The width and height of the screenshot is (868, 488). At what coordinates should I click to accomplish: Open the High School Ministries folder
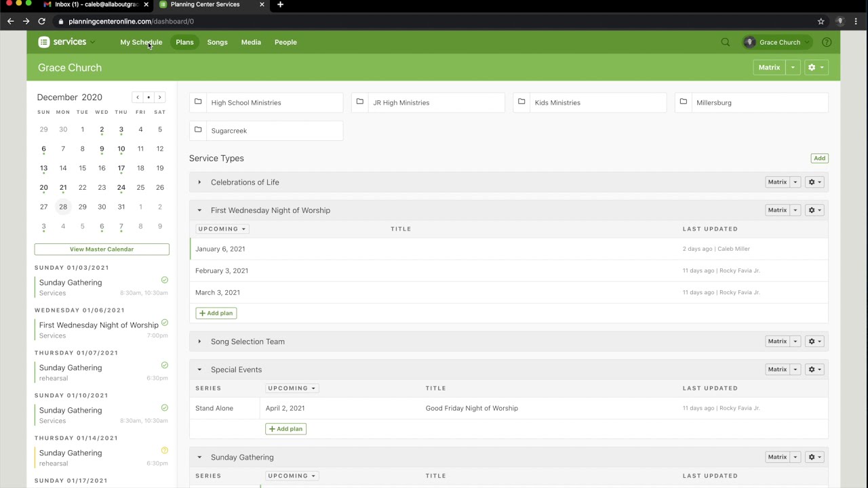[x=267, y=102]
